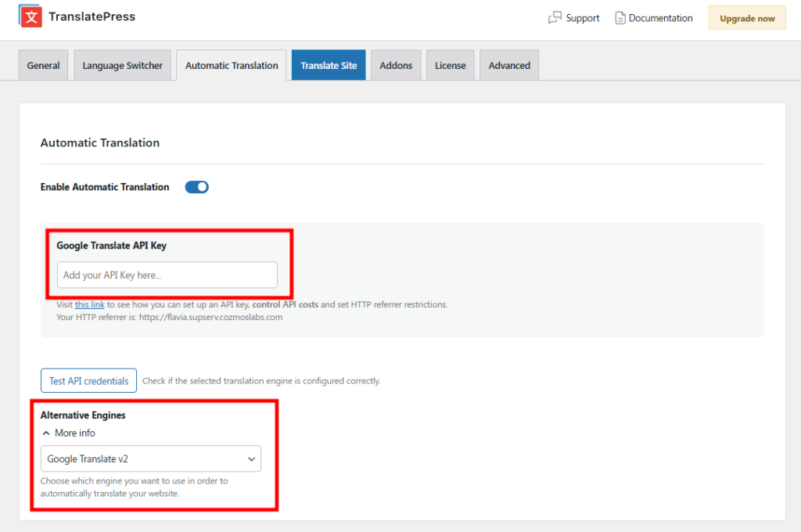801x532 pixels.
Task: Select the Automatic Translation tab
Action: tap(231, 65)
